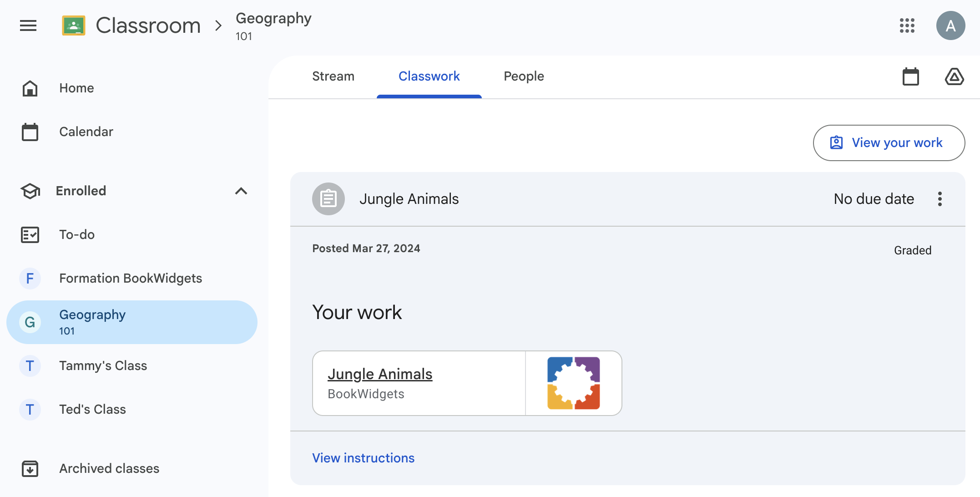Click the Jungle Animals assignment clipboard icon

(x=328, y=199)
